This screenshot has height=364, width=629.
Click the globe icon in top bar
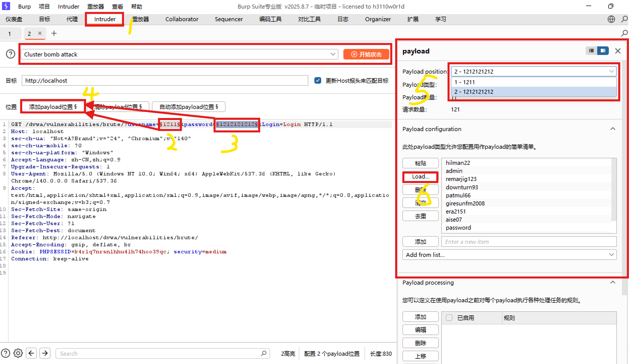click(x=611, y=19)
